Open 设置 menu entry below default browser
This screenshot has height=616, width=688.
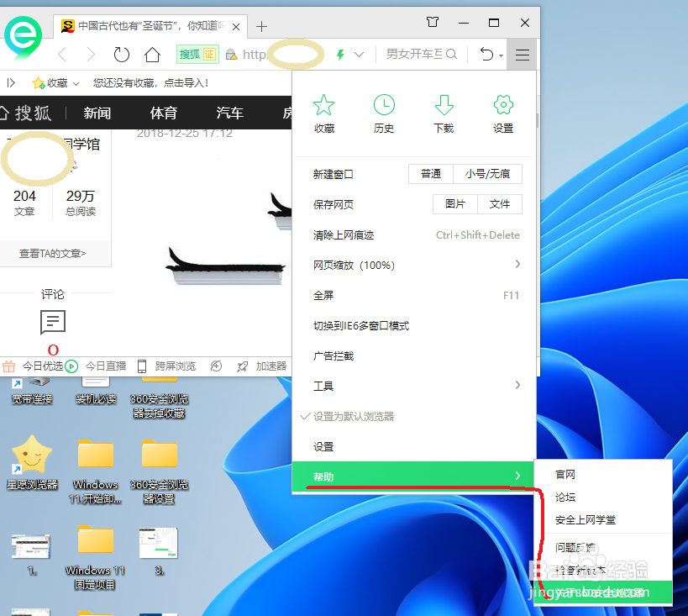click(414, 446)
